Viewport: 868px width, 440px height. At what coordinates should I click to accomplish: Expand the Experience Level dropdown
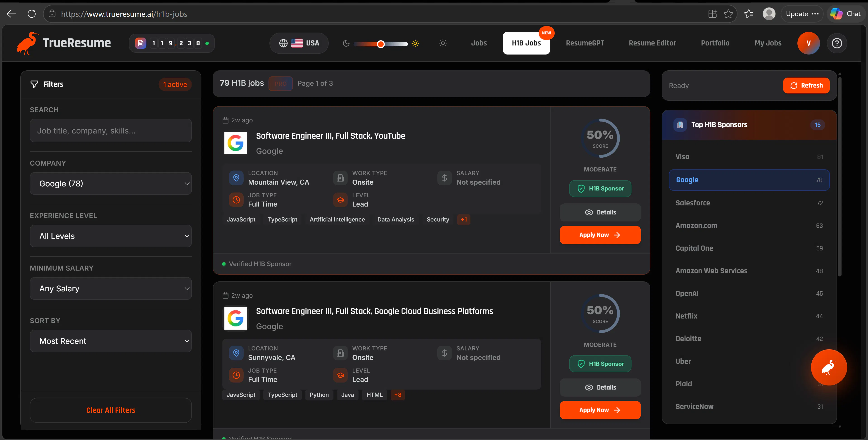coord(111,236)
